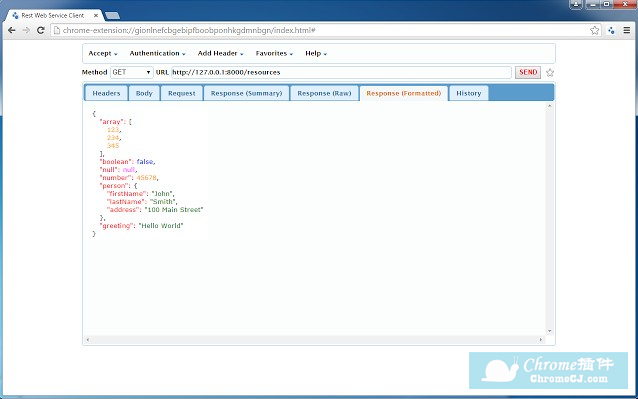Close the Rest Web Service Client tab
Screen dimensions: 638x399
point(96,15)
